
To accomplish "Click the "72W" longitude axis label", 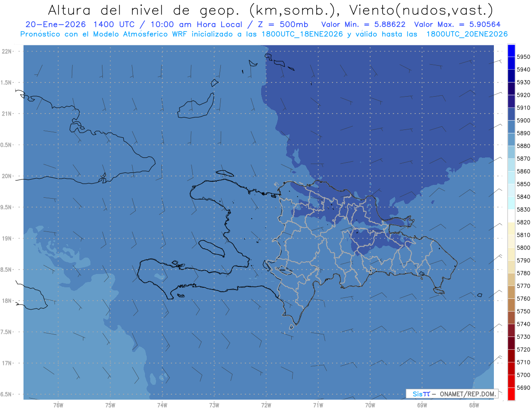I will [266, 405].
